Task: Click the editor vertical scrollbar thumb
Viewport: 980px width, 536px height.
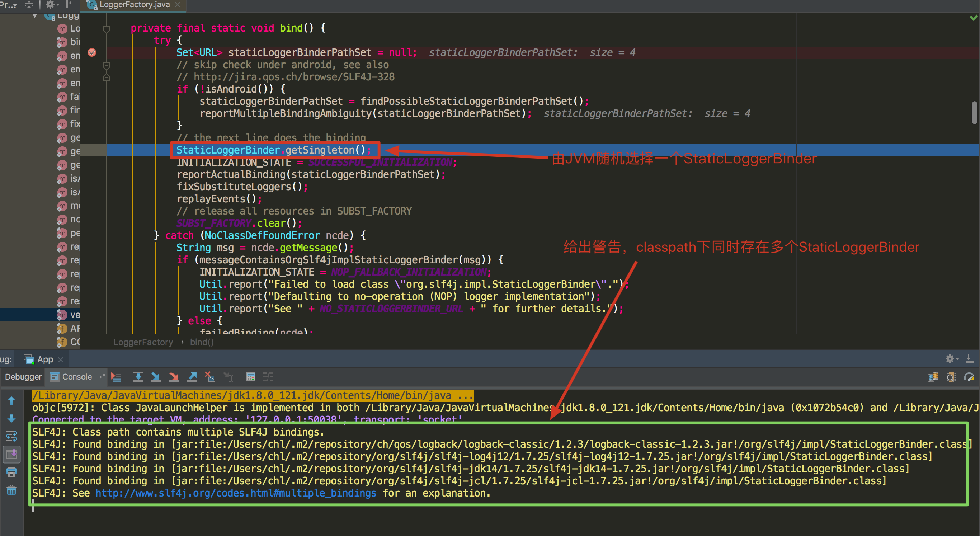Action: click(974, 113)
